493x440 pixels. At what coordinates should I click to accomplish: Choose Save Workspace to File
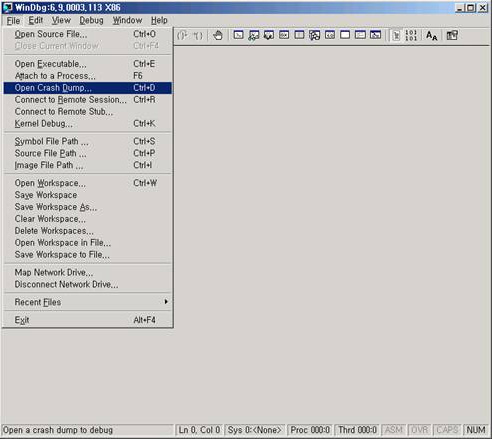coord(88,255)
